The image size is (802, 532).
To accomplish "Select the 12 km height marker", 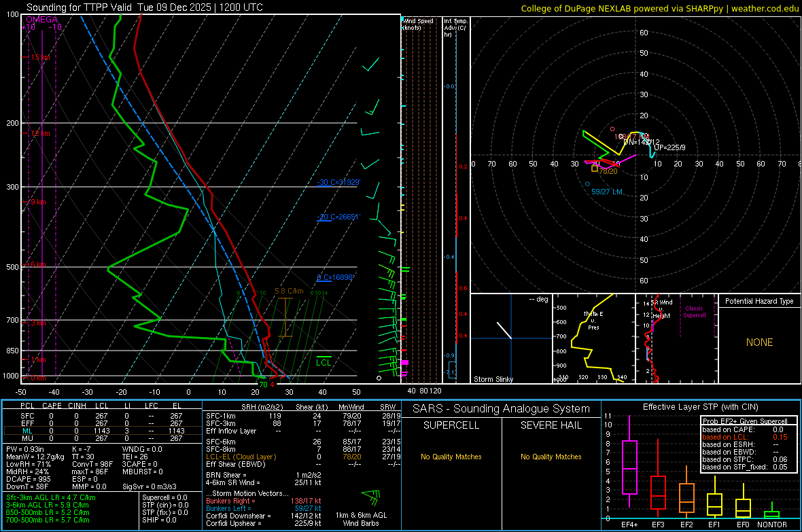I will (40, 134).
